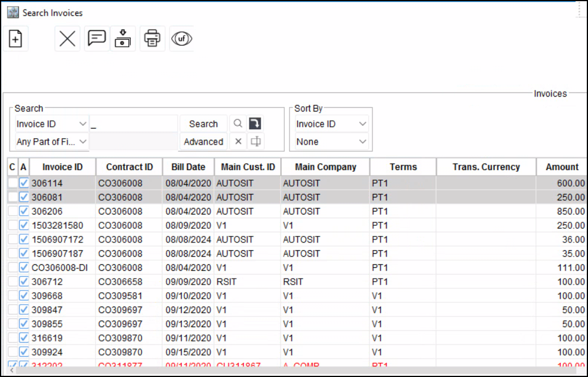Screen dimensions: 588x377
Task: Open the Any Part of Field dropdown
Action: coord(82,142)
